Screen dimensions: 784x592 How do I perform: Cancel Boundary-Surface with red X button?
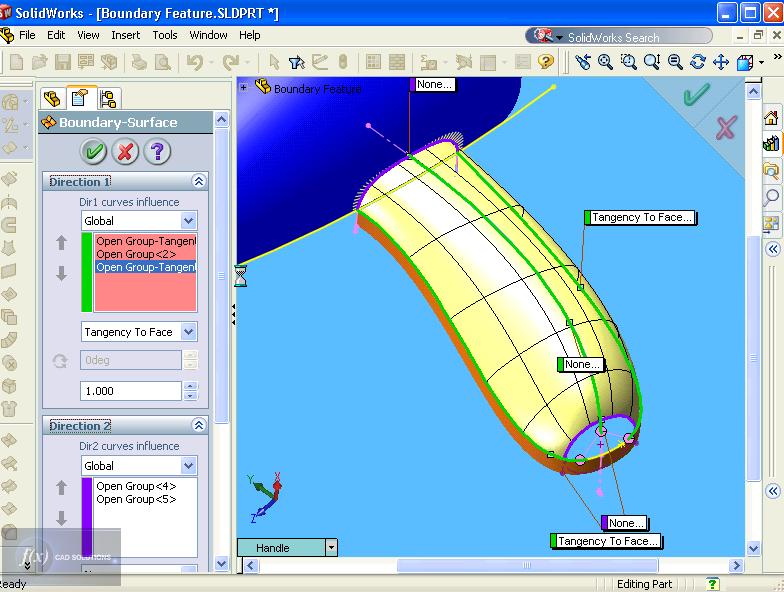126,151
